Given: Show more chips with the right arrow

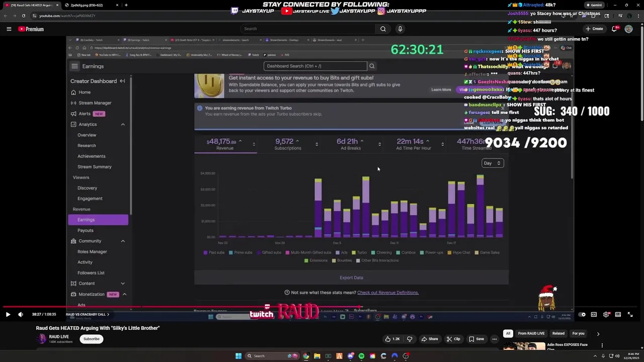Looking at the screenshot, I should (598, 333).
